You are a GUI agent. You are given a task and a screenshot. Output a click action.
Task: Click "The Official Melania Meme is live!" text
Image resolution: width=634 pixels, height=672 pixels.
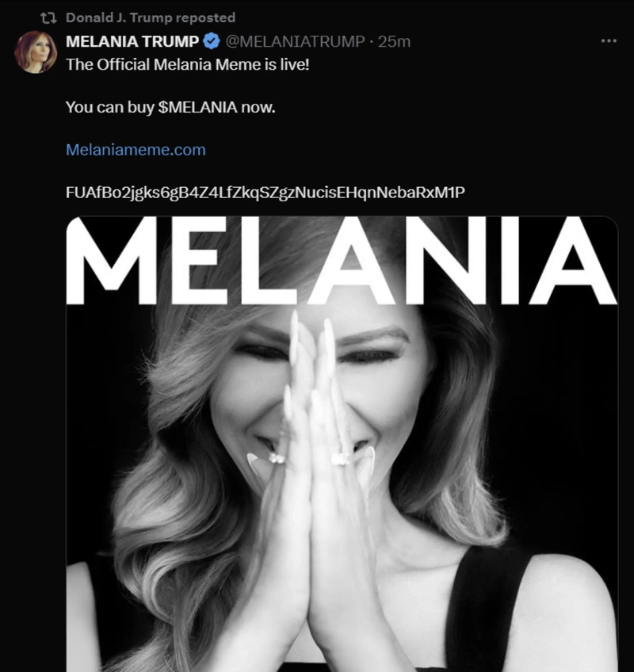point(187,64)
